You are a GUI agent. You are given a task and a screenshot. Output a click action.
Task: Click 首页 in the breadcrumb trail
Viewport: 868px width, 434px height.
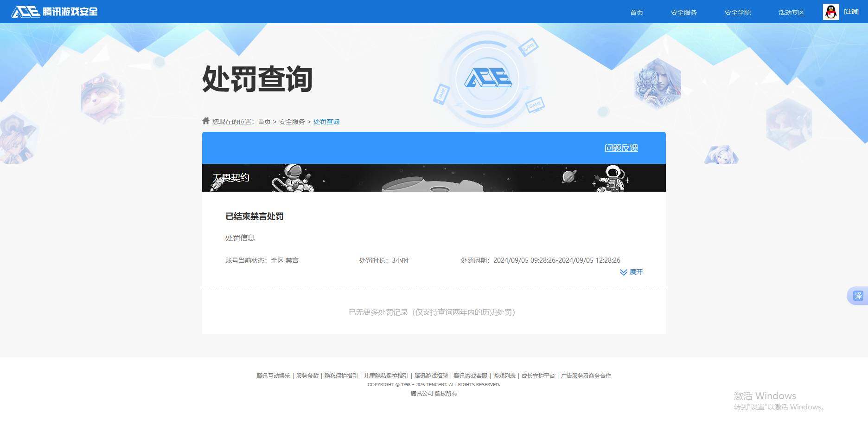[264, 121]
